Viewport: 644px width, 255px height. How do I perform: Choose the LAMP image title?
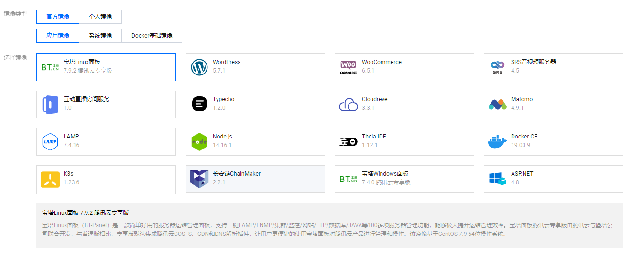[x=71, y=137]
